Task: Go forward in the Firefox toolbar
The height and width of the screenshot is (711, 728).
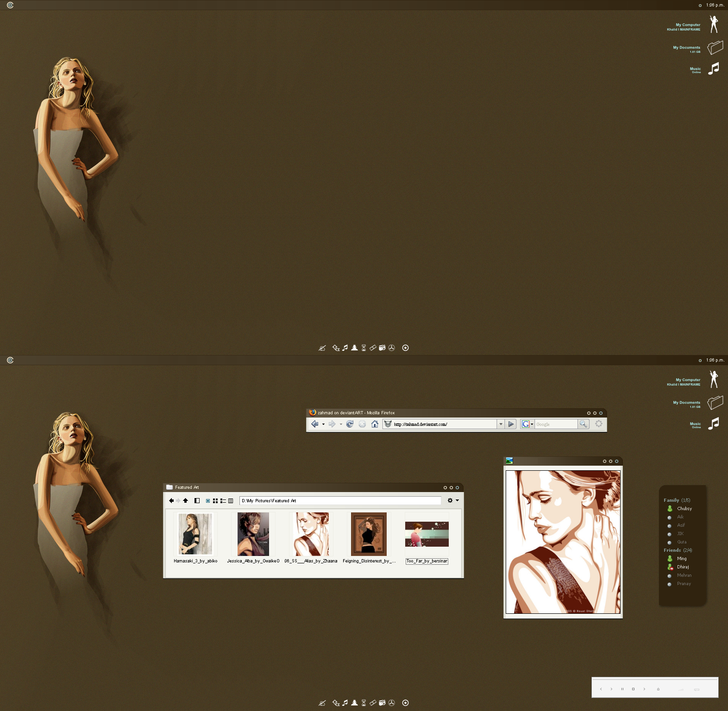Action: point(332,424)
